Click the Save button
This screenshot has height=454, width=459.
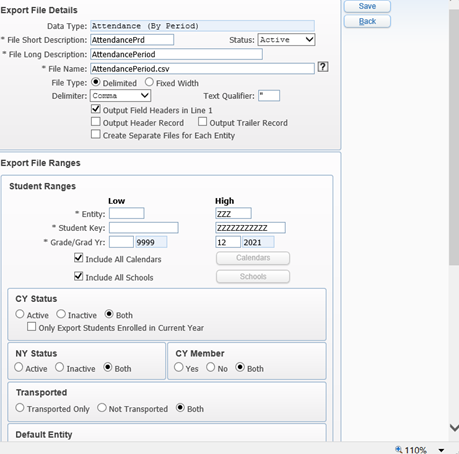click(367, 6)
